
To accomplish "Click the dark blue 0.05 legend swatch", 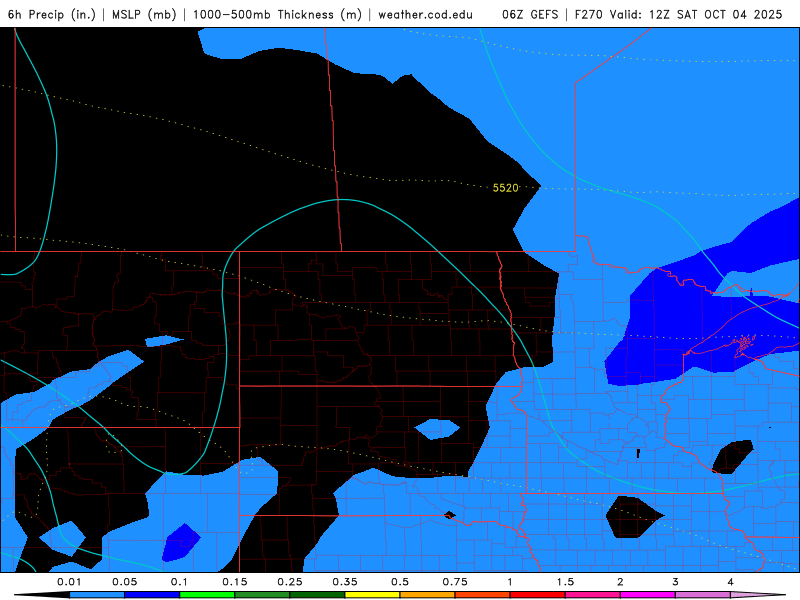I will click(x=152, y=595).
